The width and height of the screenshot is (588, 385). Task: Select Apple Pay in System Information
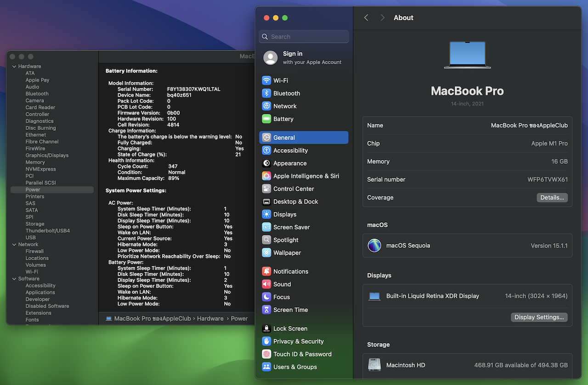(x=38, y=80)
